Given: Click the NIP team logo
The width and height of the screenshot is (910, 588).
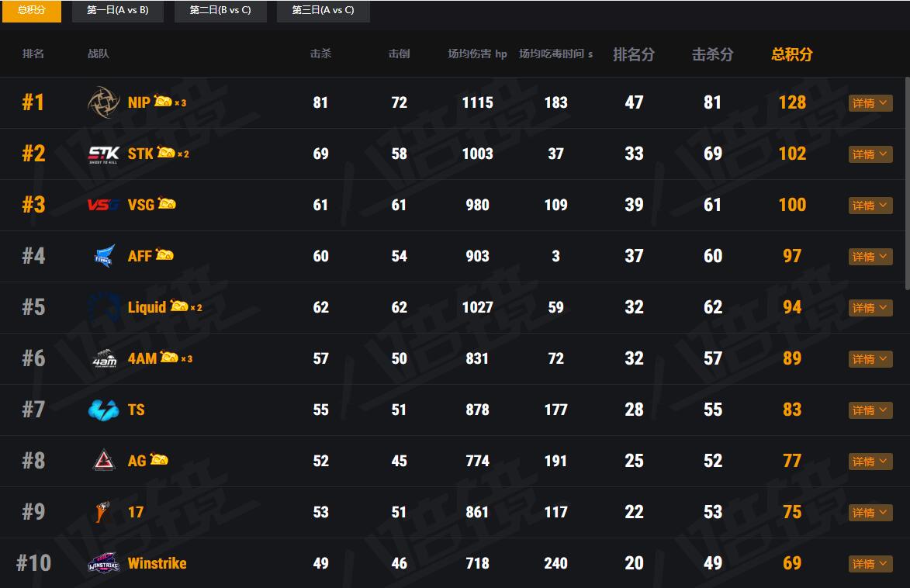Looking at the screenshot, I should [x=104, y=102].
